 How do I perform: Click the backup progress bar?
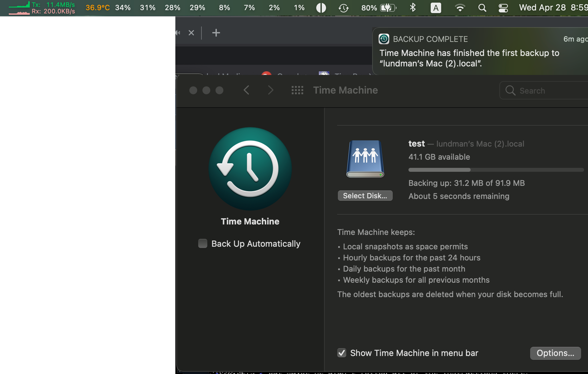click(496, 170)
